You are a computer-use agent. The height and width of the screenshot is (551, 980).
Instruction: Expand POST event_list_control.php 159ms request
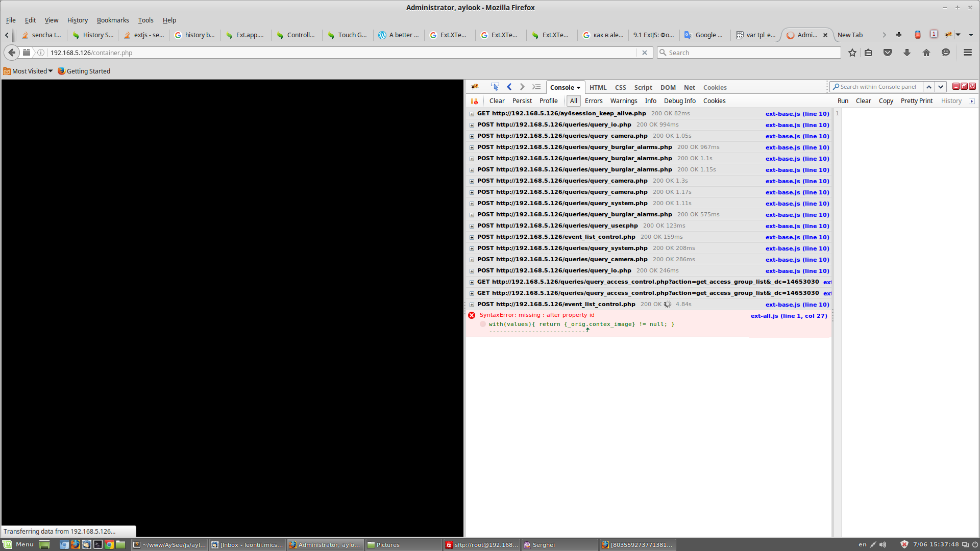tap(472, 237)
